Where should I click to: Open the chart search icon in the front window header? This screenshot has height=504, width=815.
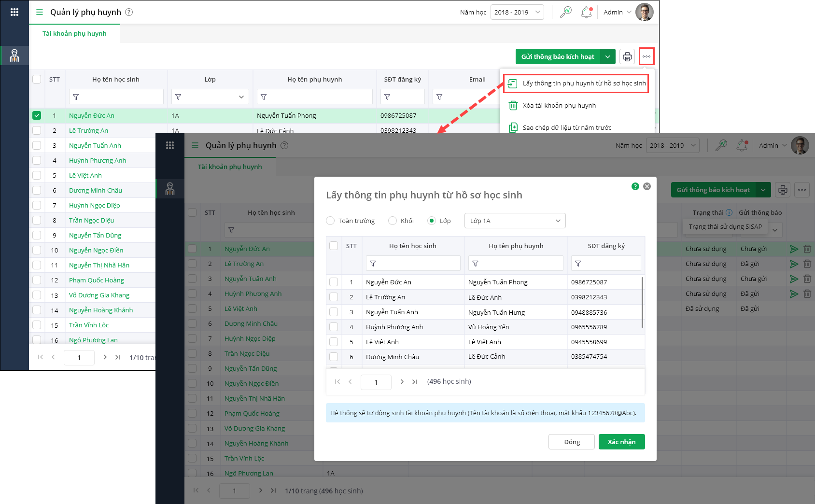pos(721,145)
